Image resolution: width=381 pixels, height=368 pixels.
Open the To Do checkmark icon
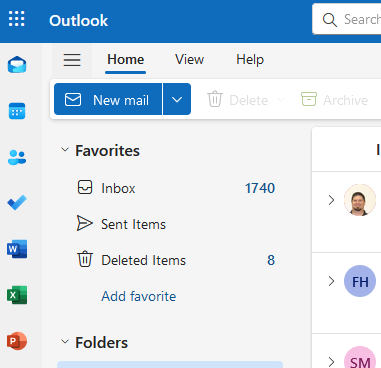tap(17, 203)
